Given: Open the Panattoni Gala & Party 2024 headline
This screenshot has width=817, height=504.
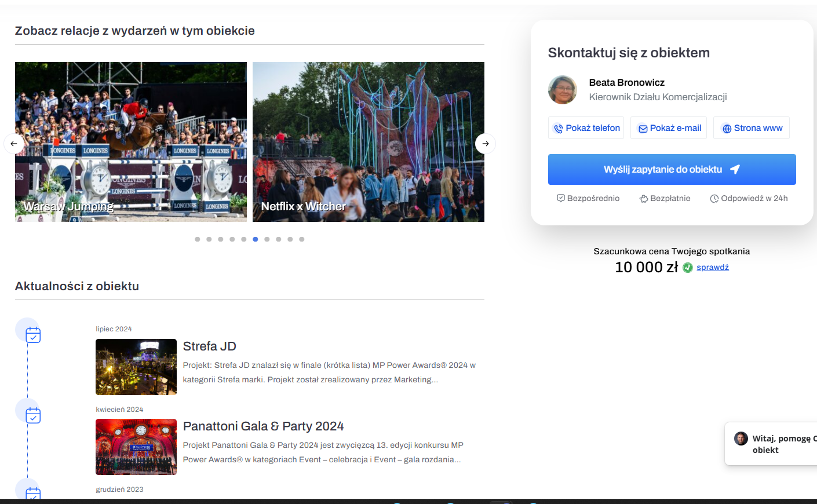Looking at the screenshot, I should tap(264, 426).
